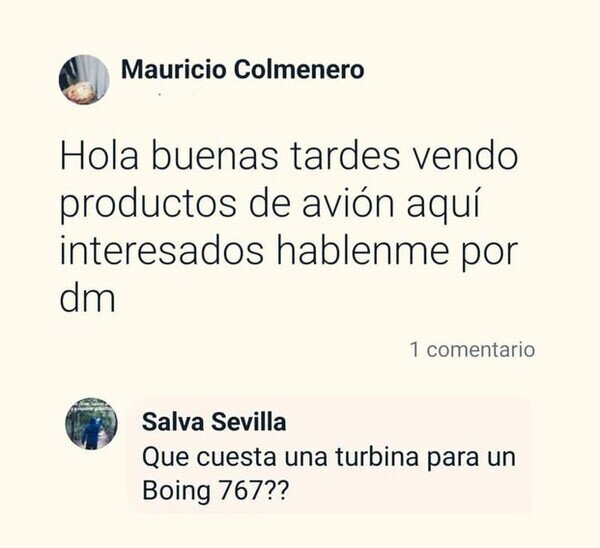Select the word "tardes" in the post

(345, 156)
